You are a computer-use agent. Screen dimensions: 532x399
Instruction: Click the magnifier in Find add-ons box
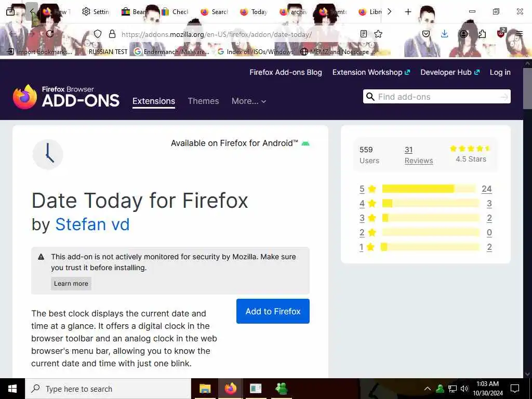[370, 97]
